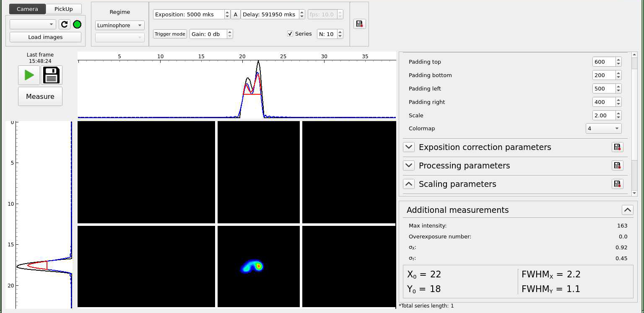
Task: Click the save icon beside the Series settings
Action: pyautogui.click(x=359, y=24)
